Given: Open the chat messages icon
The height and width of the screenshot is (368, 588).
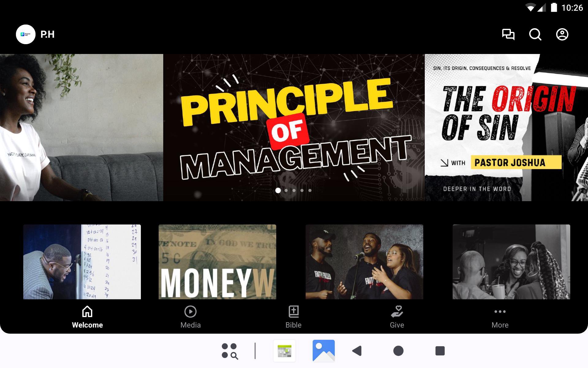Looking at the screenshot, I should pyautogui.click(x=508, y=34).
